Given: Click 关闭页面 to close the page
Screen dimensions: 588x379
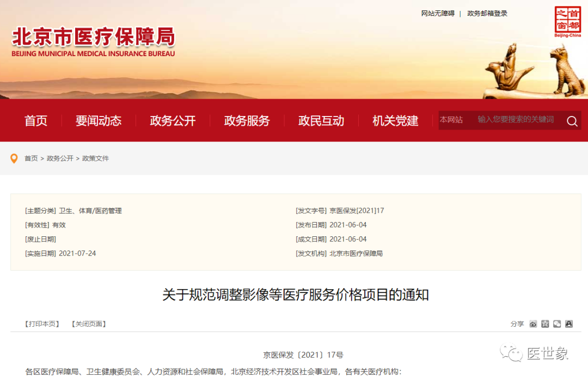Looking at the screenshot, I should pos(88,323).
